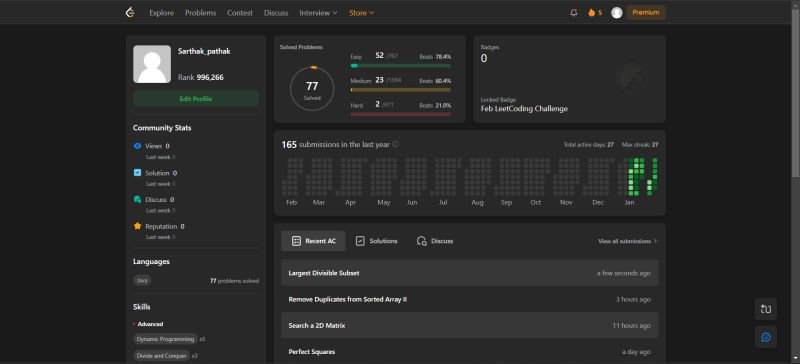Switch to the Discuss tab in submissions panel

[x=435, y=241]
